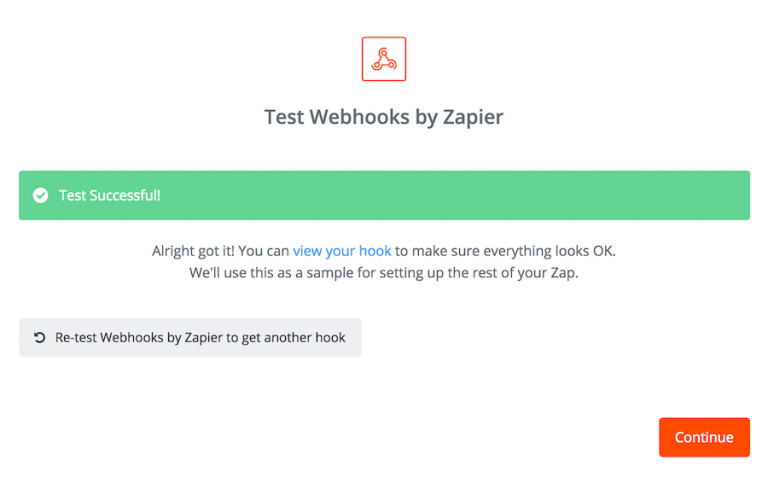The height and width of the screenshot is (477, 768).
Task: Click the word 'Zapier' in the heading
Action: (x=470, y=117)
